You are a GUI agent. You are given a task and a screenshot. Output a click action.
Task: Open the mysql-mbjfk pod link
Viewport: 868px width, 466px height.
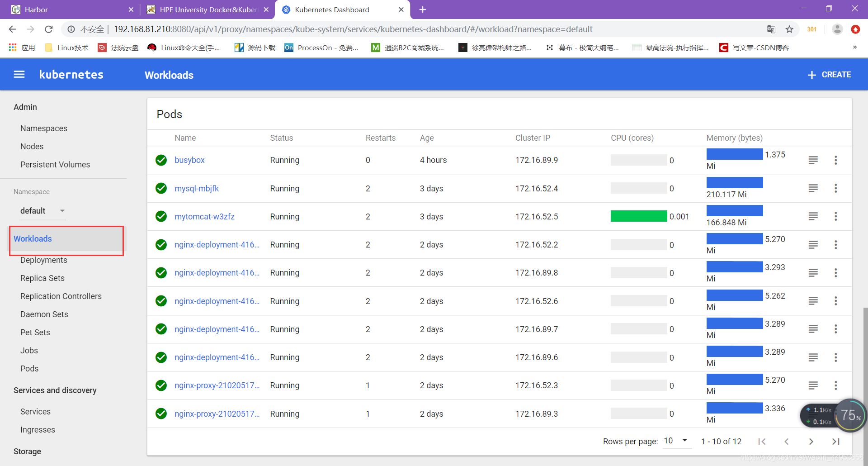click(197, 188)
